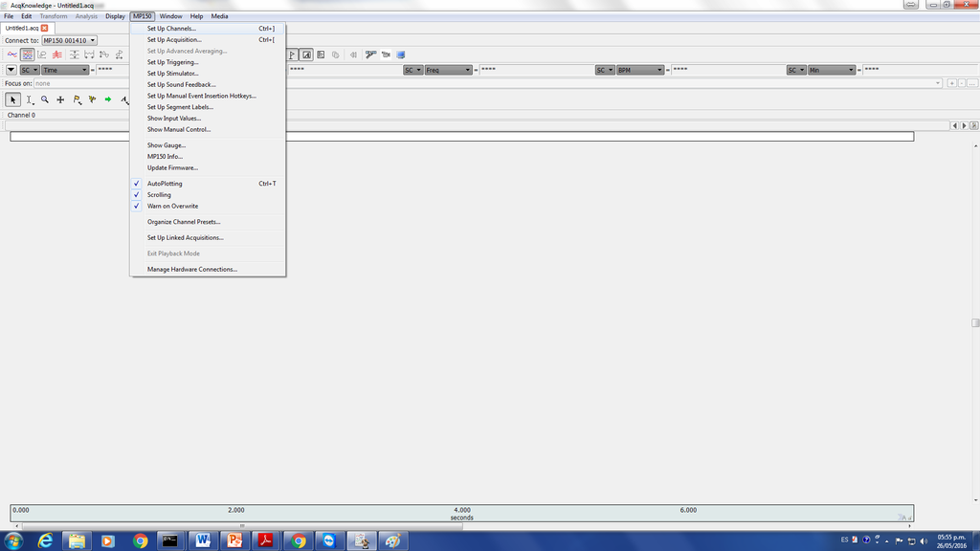Select the X/Y display mode icon
Viewport: 980px width, 551px height.
(42, 55)
